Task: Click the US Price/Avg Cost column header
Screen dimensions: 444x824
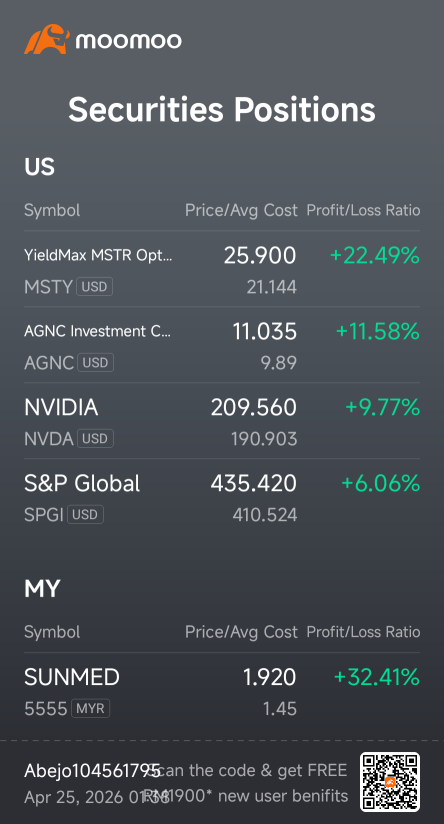Action: click(x=241, y=211)
